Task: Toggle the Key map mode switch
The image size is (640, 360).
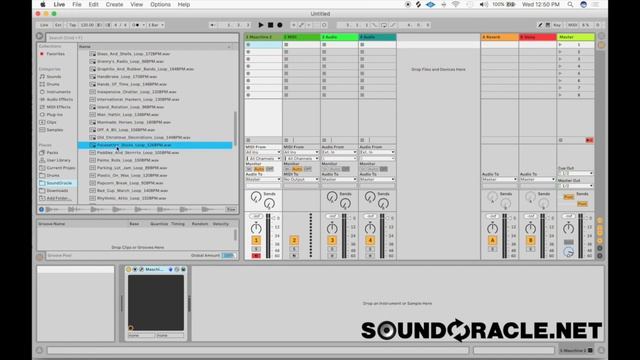Action: click(557, 25)
